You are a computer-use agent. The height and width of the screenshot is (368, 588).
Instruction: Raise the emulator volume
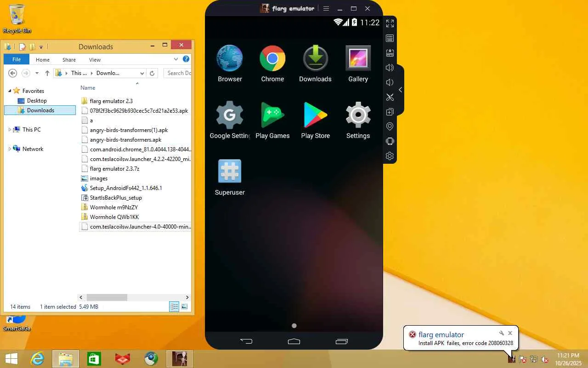point(390,68)
